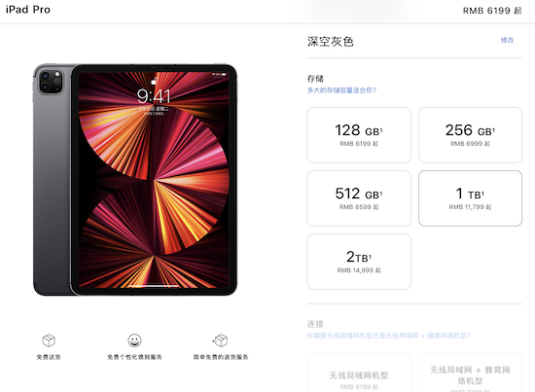Click the free shipping box icon

coord(49,340)
